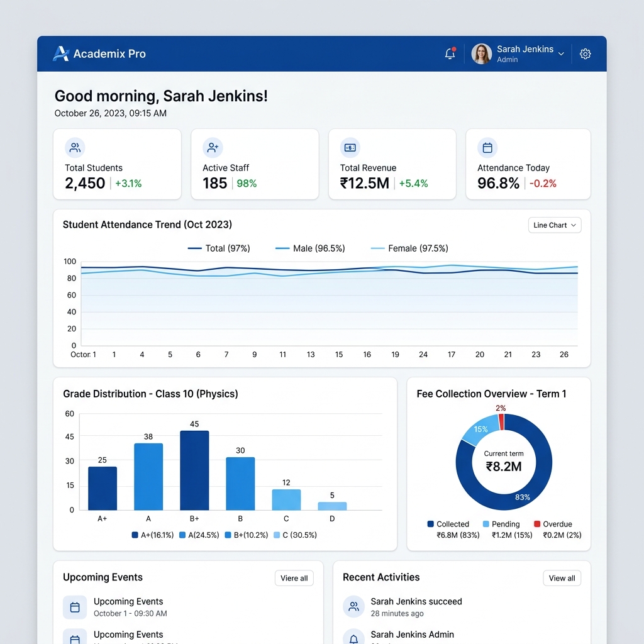Click the ₹1.2M (15%) pending amount
Image resolution: width=644 pixels, height=644 pixels.
pos(512,535)
